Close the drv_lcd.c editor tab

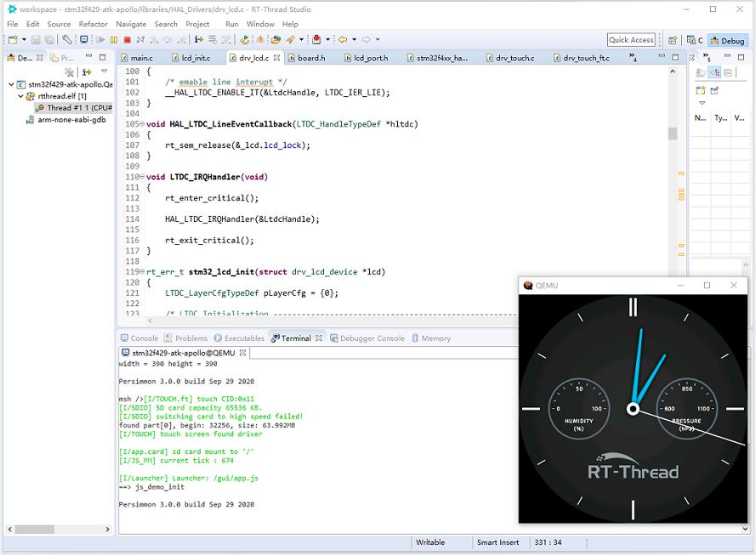276,58
